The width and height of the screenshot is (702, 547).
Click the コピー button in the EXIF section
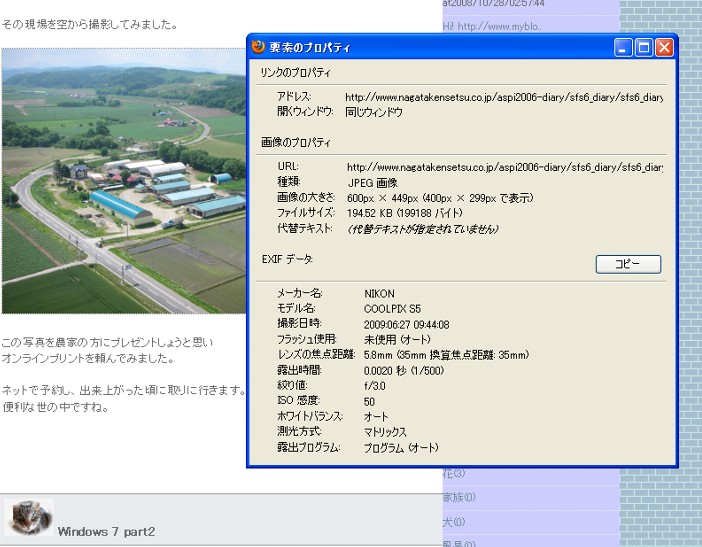tap(628, 264)
